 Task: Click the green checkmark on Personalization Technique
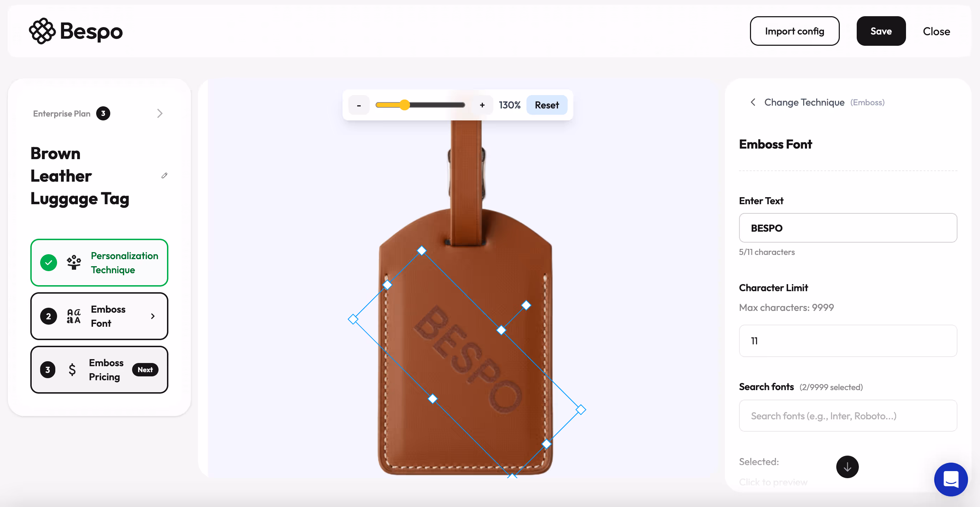[x=49, y=262]
